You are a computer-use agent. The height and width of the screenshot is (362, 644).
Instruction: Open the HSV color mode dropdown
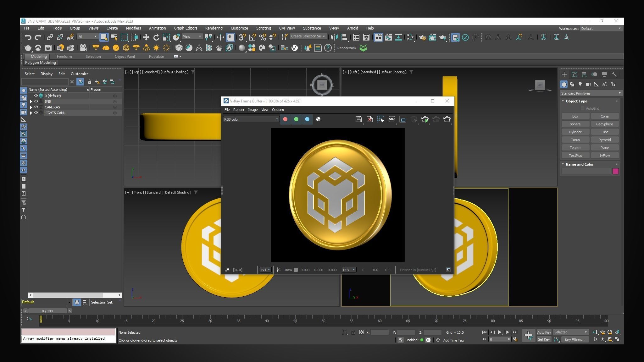coord(349,270)
